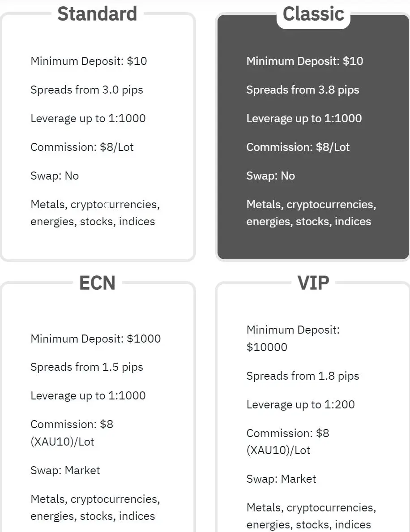Click ECN's Swap: Market line
410x532 pixels.
pyautogui.click(x=65, y=470)
